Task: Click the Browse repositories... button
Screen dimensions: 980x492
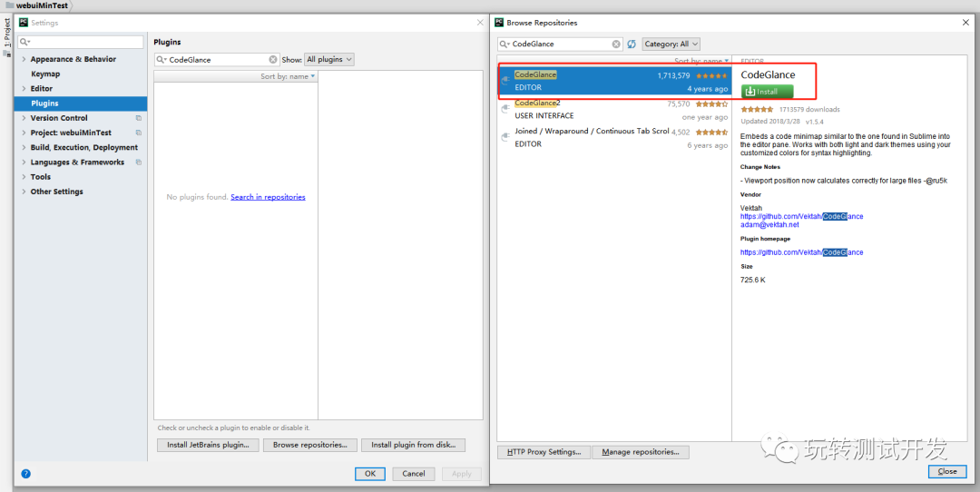Action: (x=310, y=445)
